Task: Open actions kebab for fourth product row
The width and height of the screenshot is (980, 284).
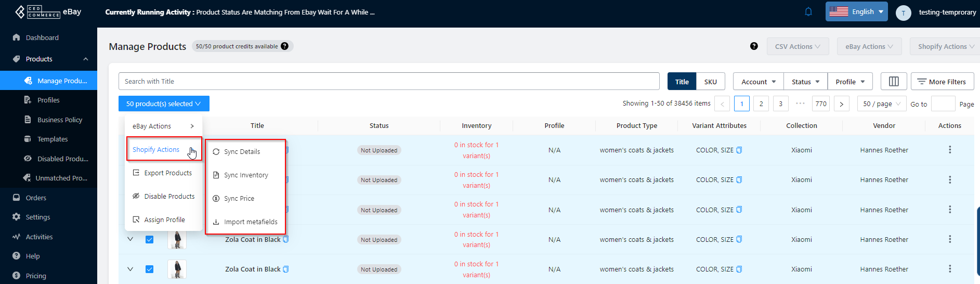Action: 950,239
